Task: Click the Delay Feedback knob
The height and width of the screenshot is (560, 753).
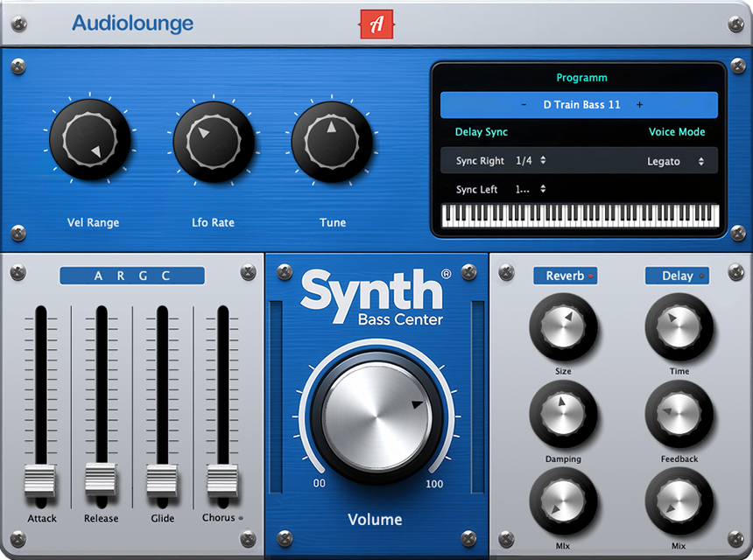Action: coord(679,415)
